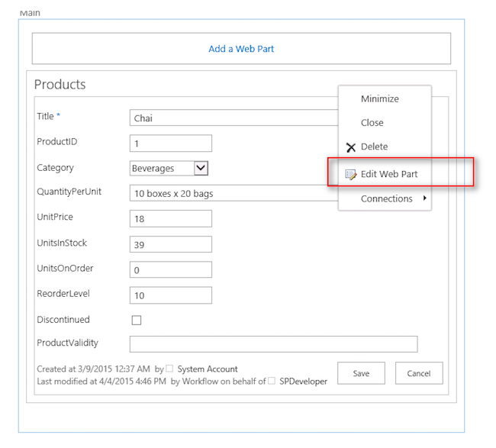Click the Delete X icon
Viewport: 496px width, 448px height.
(x=351, y=147)
